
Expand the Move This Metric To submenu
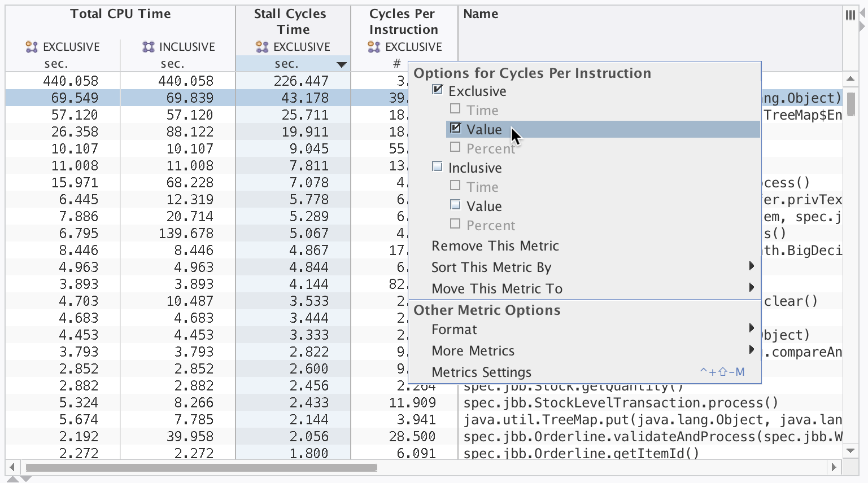click(x=496, y=288)
